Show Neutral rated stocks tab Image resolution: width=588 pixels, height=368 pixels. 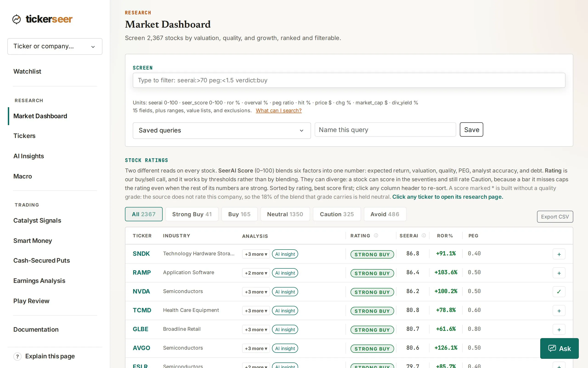(285, 214)
